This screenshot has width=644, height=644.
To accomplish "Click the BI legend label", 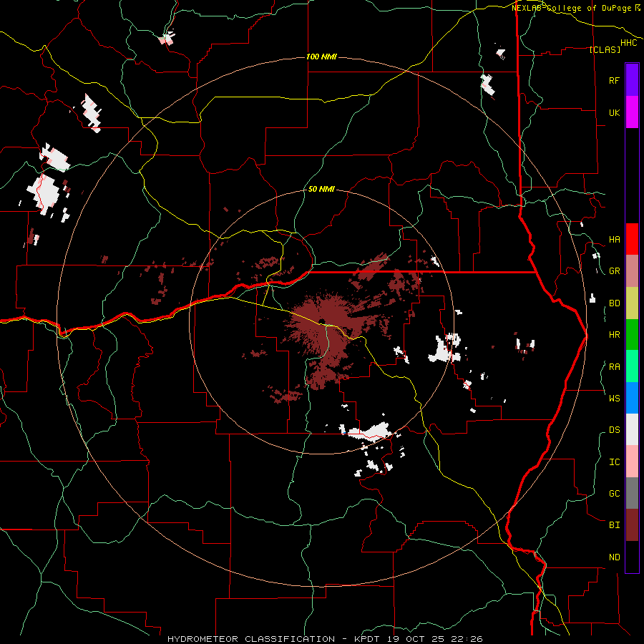I will (x=614, y=525).
